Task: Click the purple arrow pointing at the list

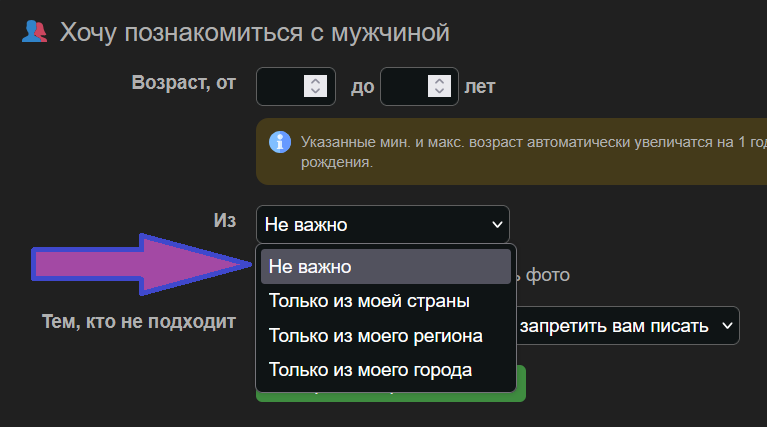Action: [140, 265]
